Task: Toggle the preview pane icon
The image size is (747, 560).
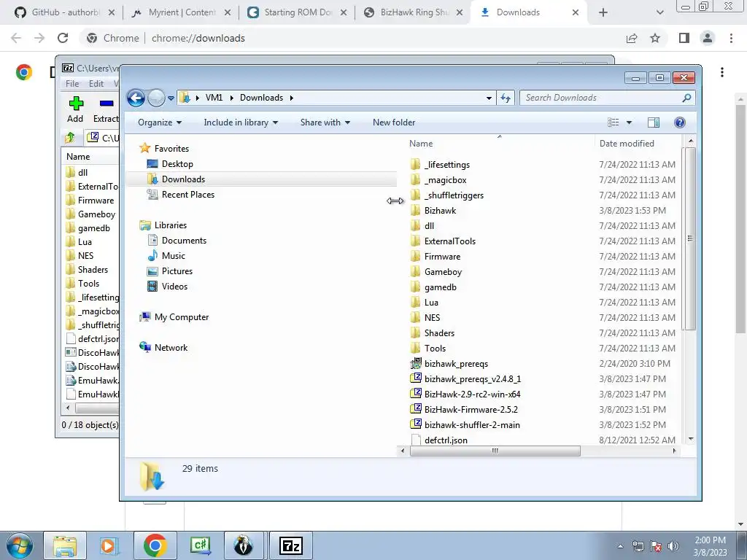Action: pos(654,122)
